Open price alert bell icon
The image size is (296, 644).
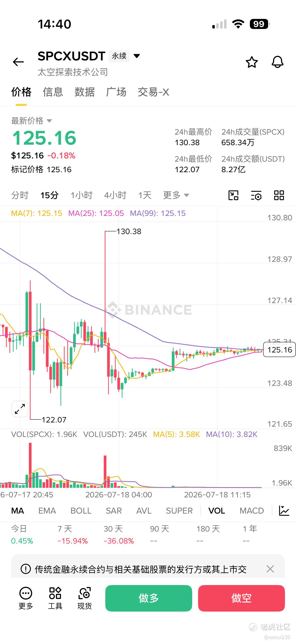[278, 62]
